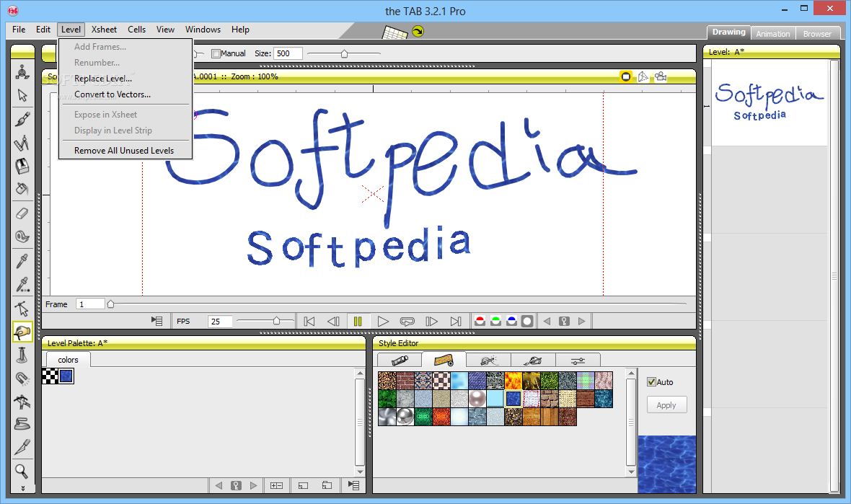The width and height of the screenshot is (851, 504).
Task: Select the Tape tool icon
Action: point(22,236)
